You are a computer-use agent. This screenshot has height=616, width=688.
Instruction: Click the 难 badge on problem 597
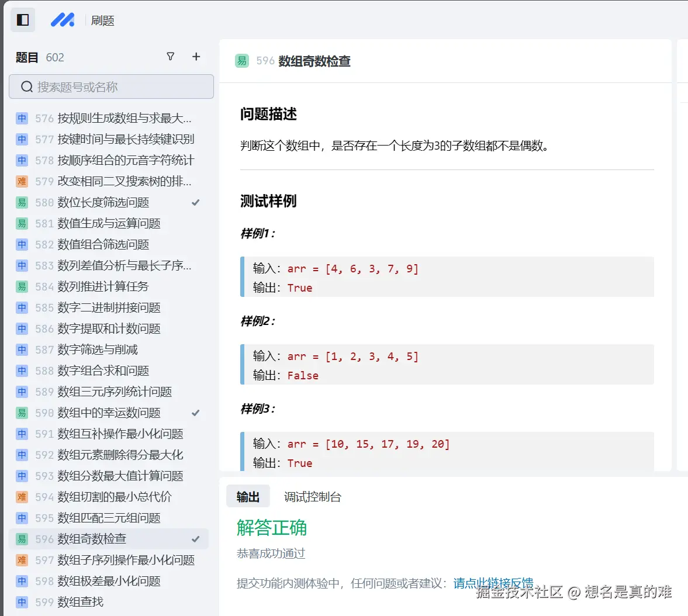(22, 560)
